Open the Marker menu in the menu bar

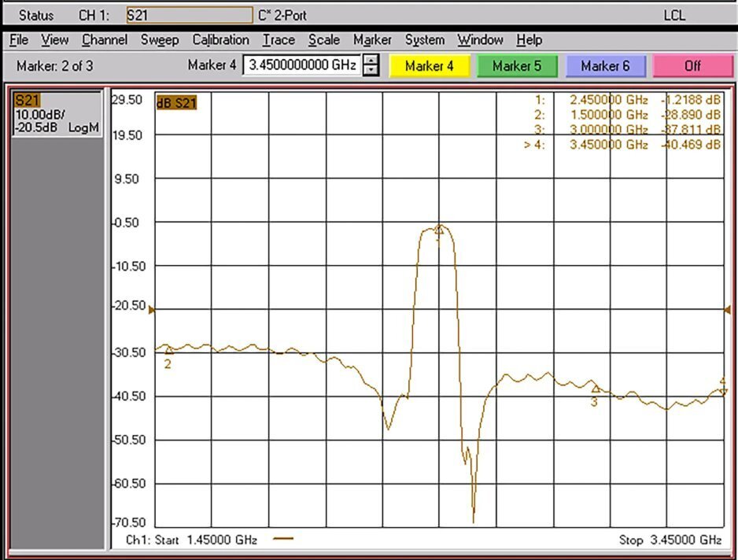tap(372, 40)
